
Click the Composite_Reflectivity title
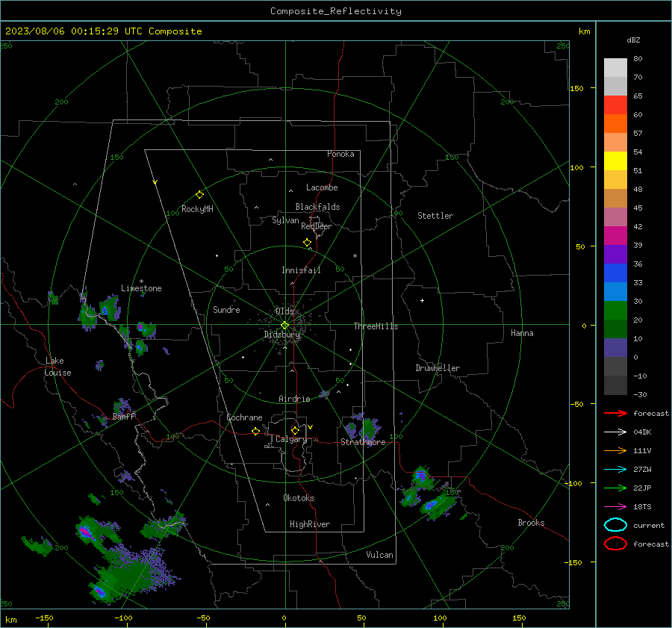pyautogui.click(x=336, y=11)
